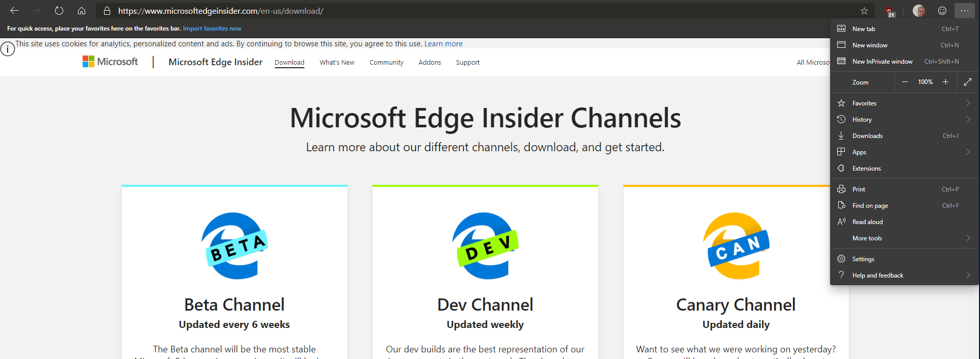Viewport: 980px width, 359px height.
Task: Add page to favorites with star icon
Action: (x=864, y=11)
